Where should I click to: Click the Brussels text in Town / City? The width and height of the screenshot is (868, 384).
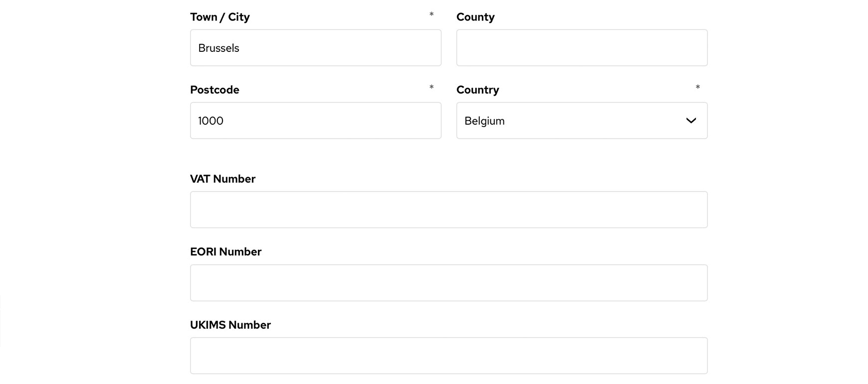point(218,48)
